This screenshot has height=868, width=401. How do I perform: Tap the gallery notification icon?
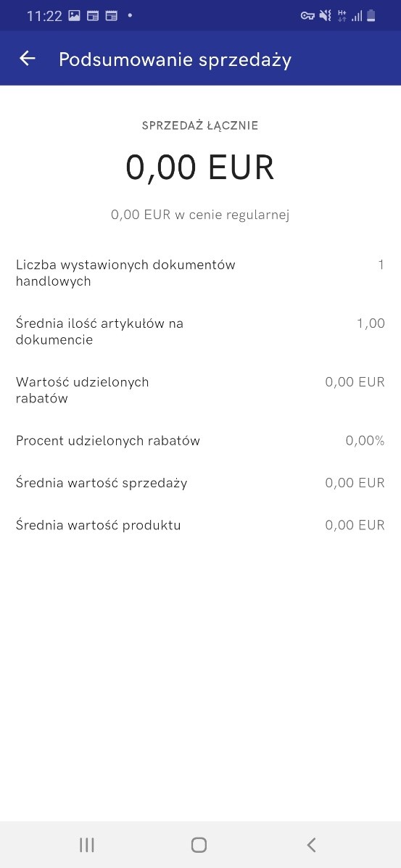pos(74,15)
